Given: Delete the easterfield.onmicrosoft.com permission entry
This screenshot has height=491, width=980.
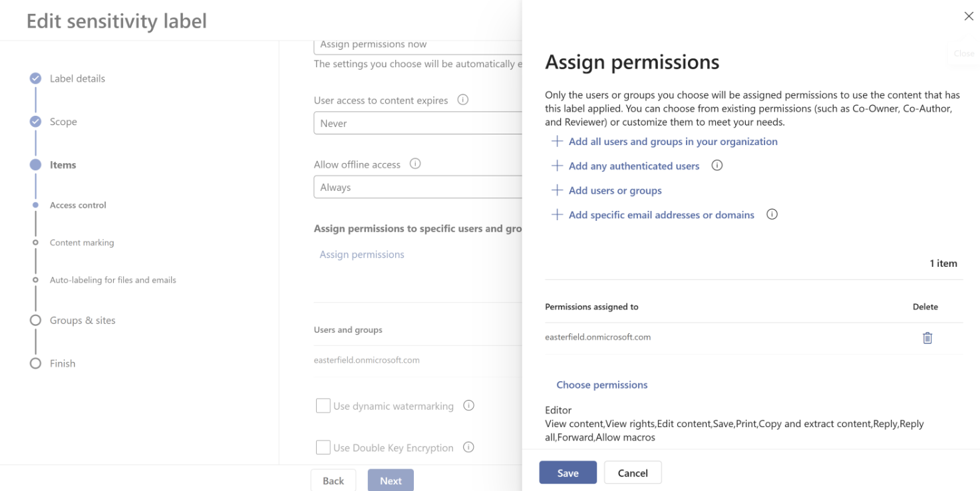Looking at the screenshot, I should pos(927,338).
